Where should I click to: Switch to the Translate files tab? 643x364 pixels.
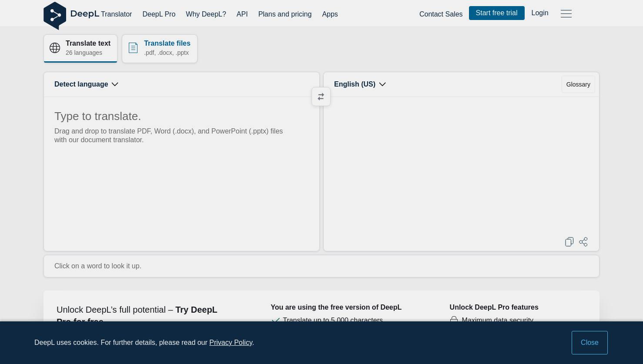click(x=160, y=48)
